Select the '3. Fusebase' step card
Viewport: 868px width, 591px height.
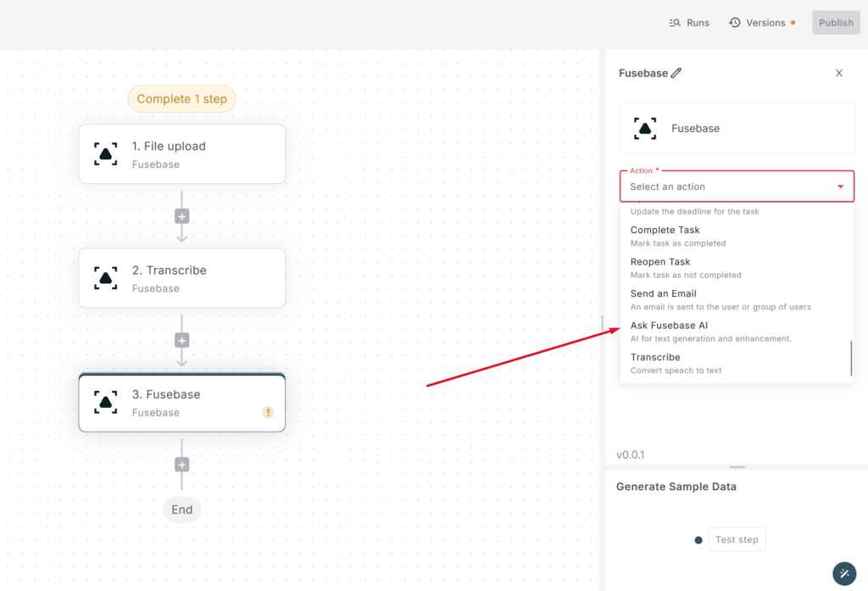(181, 402)
